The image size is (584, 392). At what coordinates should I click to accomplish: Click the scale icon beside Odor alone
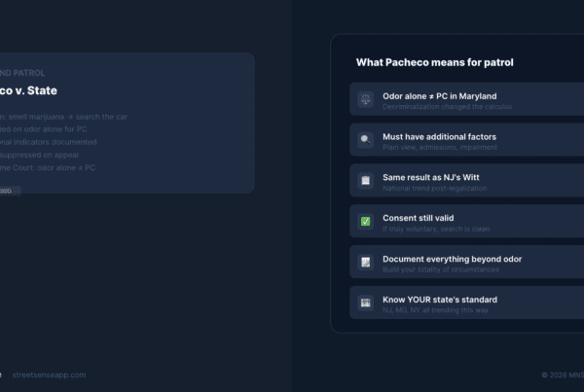coord(366,99)
